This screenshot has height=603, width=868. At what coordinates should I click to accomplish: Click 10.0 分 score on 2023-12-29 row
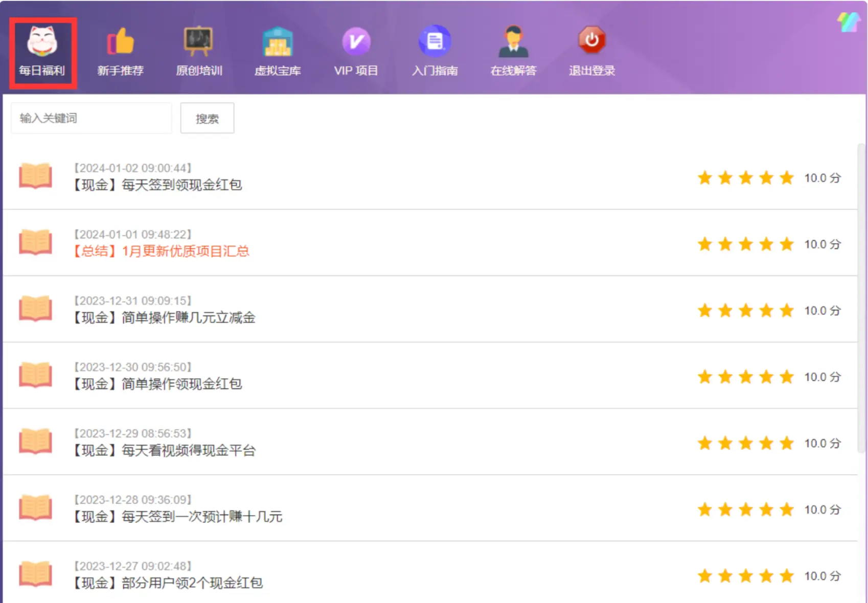(823, 444)
